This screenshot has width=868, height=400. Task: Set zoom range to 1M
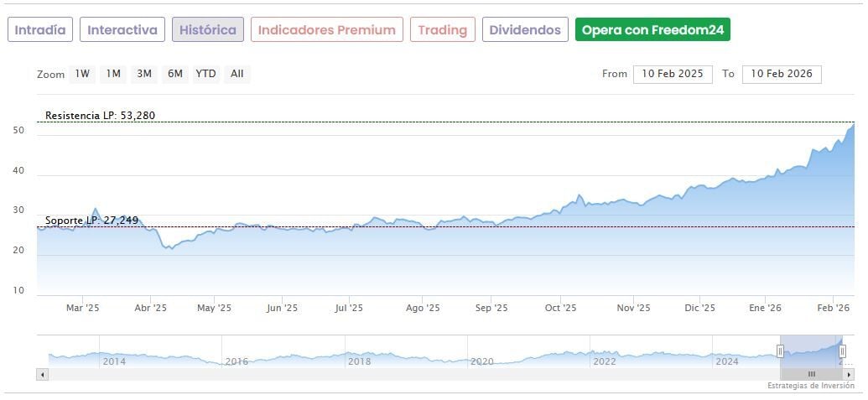tap(113, 74)
